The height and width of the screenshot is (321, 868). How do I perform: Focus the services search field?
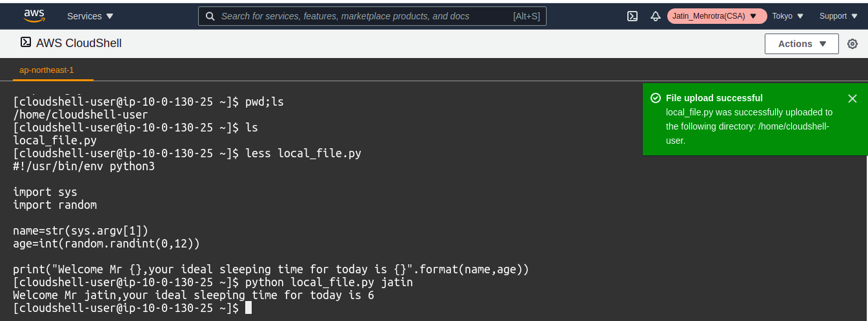[x=372, y=16]
